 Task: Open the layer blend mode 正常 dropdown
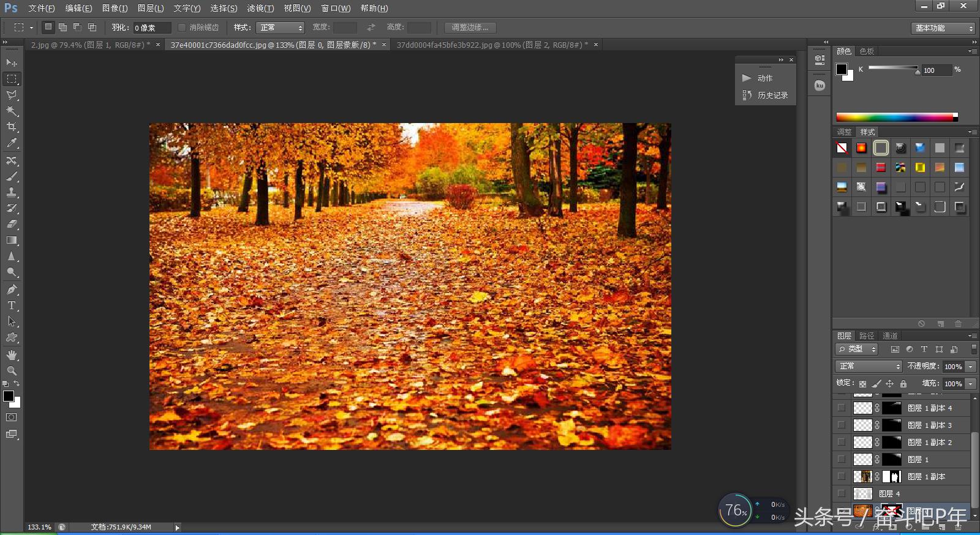pyautogui.click(x=869, y=366)
